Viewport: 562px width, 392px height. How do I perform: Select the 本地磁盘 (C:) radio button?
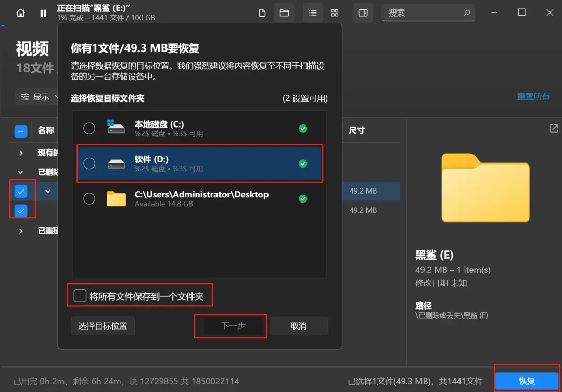[89, 128]
